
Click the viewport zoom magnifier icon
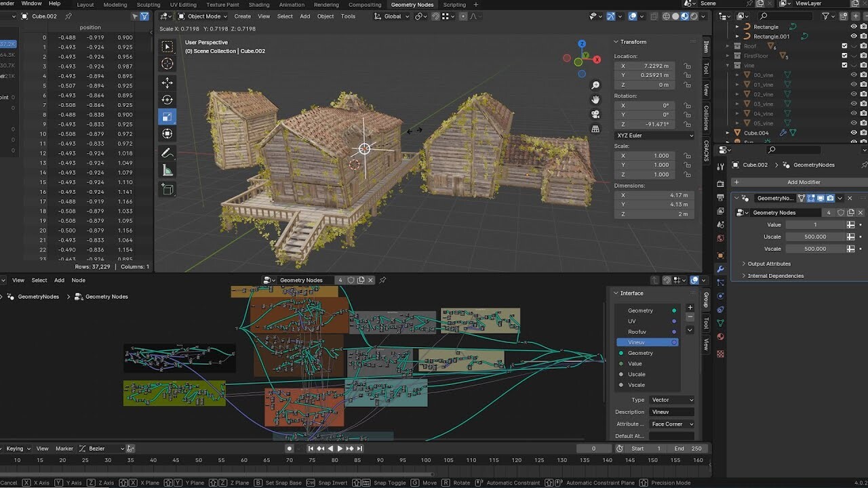coord(595,84)
